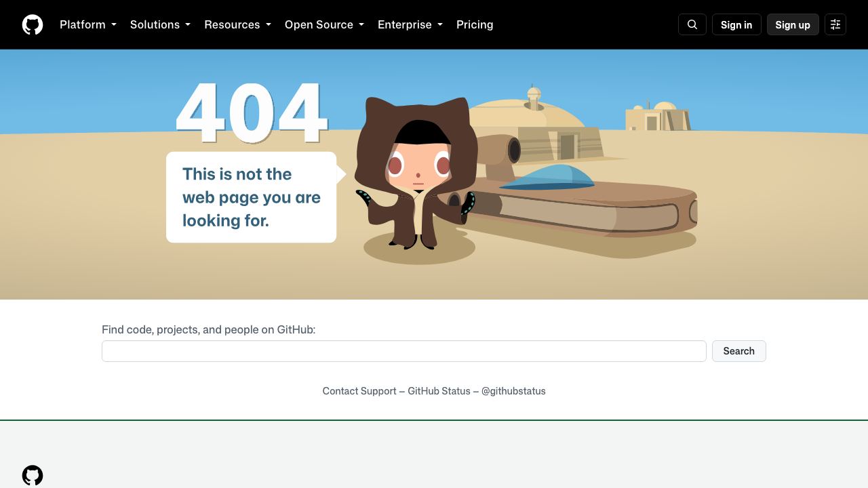Expand the Platform dropdown menu
This screenshot has height=488, width=868.
click(88, 24)
